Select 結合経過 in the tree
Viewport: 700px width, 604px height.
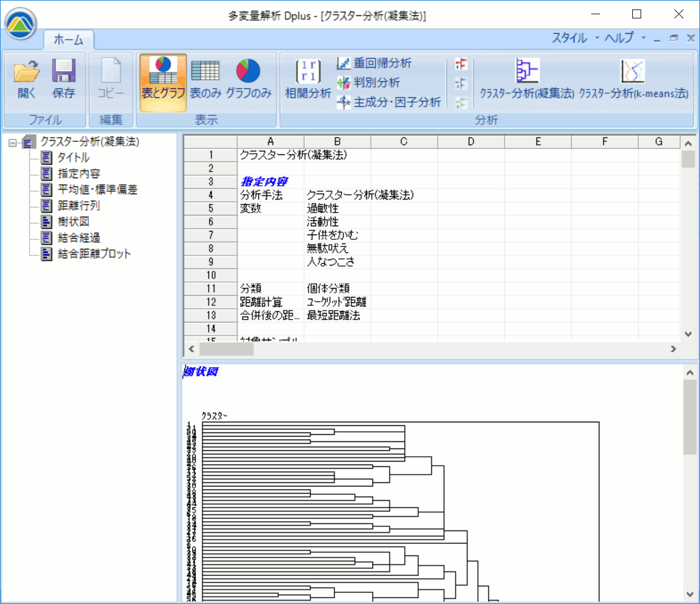(78, 238)
